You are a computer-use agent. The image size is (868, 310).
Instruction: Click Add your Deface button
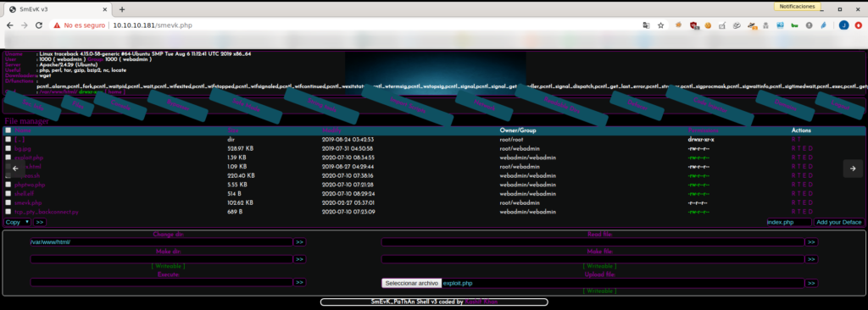coord(838,222)
